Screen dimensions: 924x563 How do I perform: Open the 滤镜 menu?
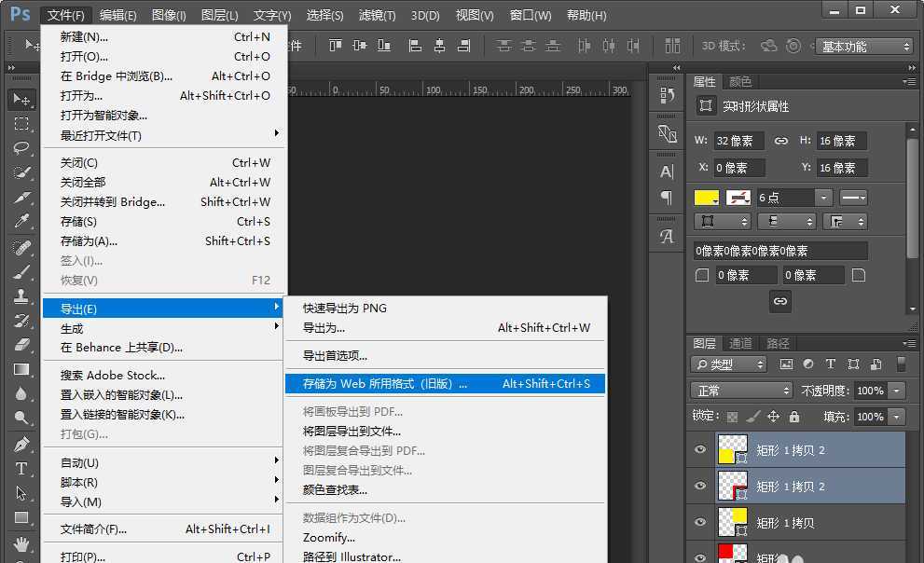click(x=377, y=14)
